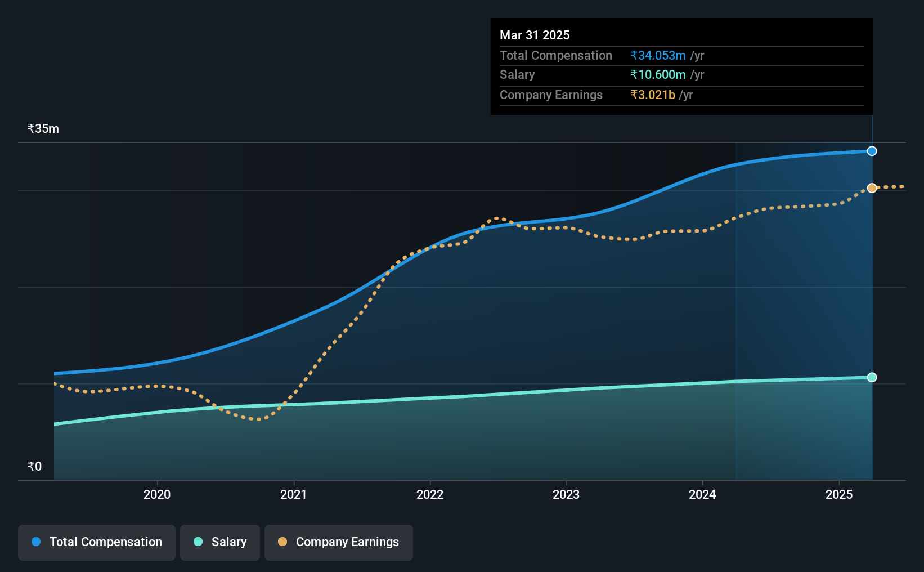Click the 2021 x-axis label
This screenshot has height=572, width=924.
coord(294,494)
